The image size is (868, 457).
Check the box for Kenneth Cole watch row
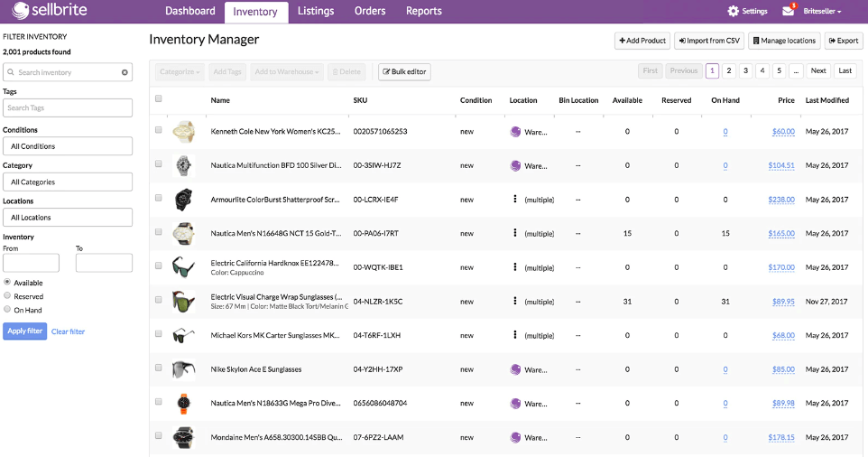coord(158,130)
